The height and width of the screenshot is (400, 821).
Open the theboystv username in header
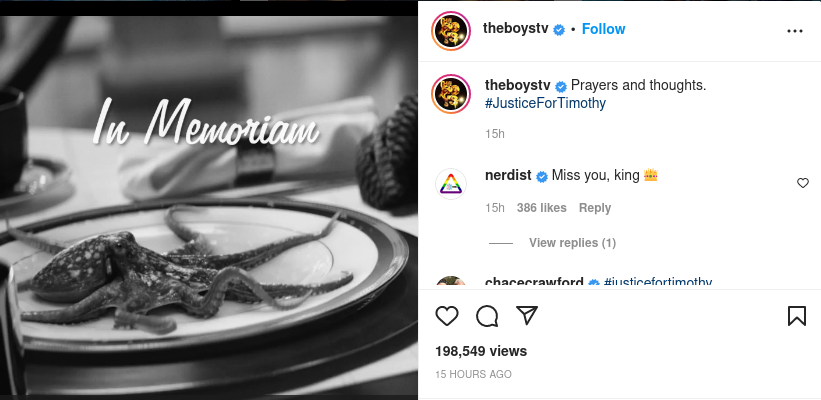click(517, 29)
